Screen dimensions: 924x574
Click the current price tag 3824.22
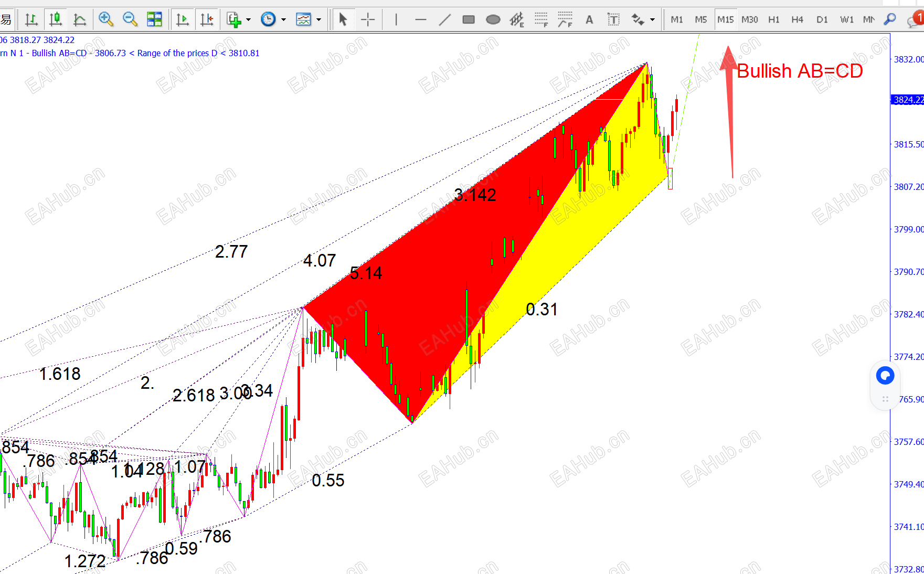point(908,100)
